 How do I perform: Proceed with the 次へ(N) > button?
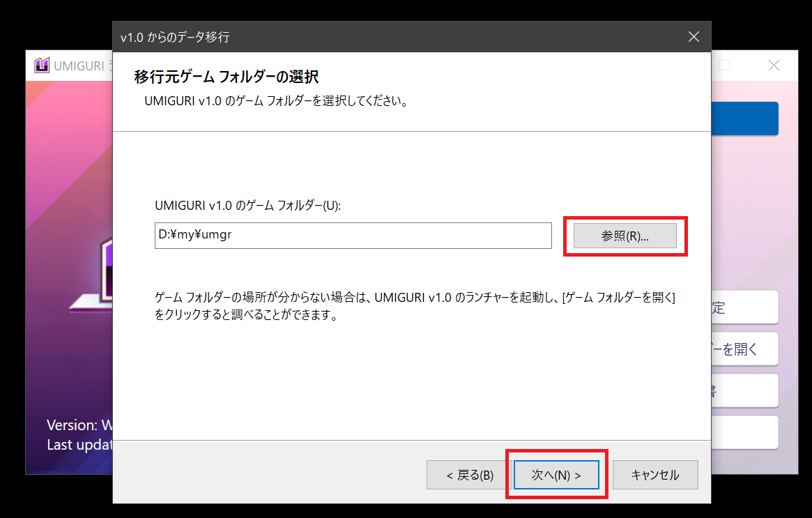click(x=556, y=475)
